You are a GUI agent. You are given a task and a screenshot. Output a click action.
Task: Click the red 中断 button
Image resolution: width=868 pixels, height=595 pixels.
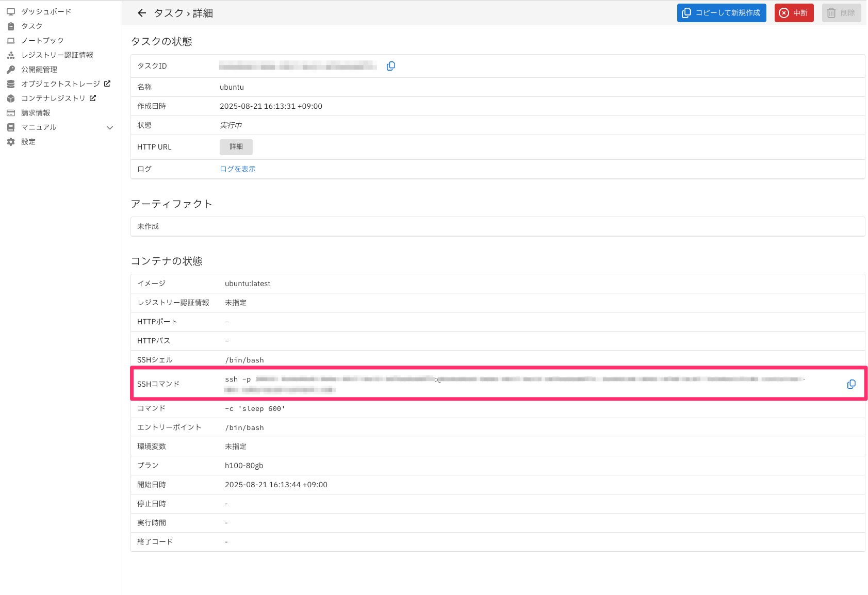click(794, 13)
